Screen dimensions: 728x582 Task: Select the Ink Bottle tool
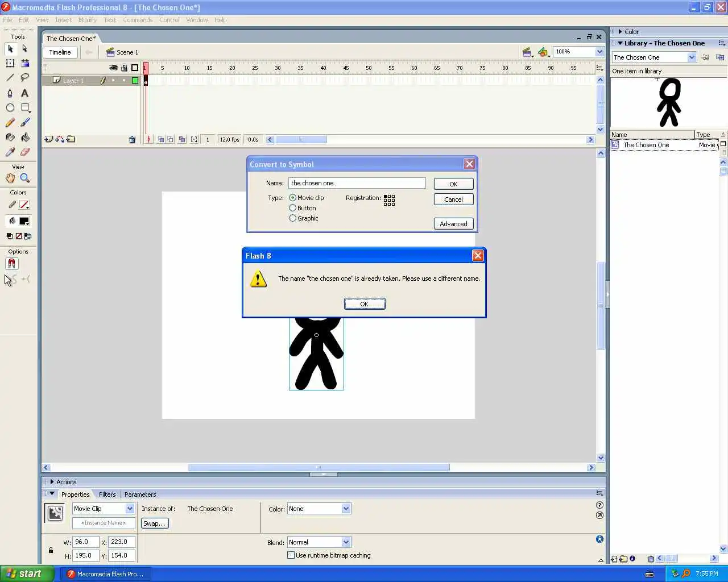10,137
